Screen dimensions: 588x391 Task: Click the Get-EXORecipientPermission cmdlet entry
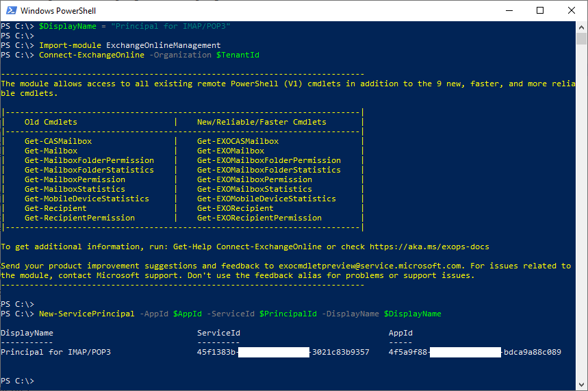pos(259,218)
